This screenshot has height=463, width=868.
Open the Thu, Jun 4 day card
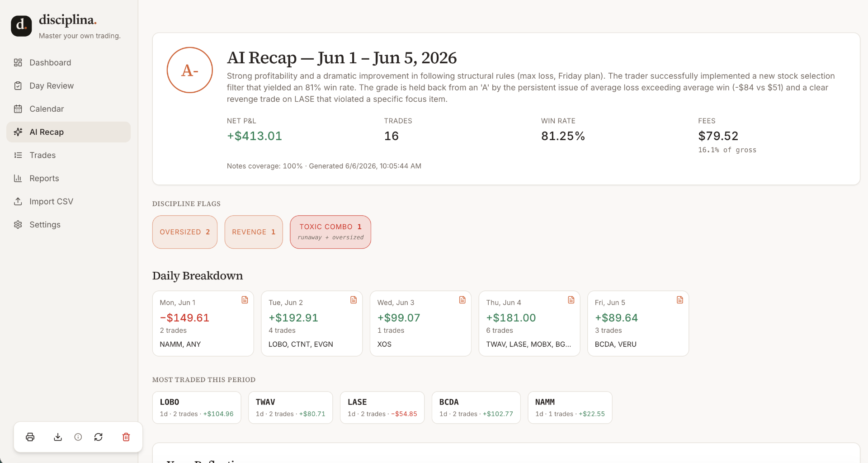[x=529, y=323]
